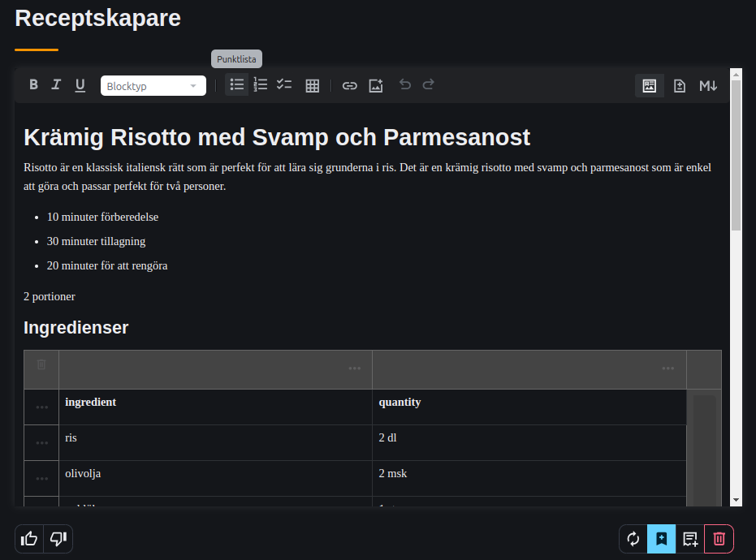Click the Punktlista bullet list icon
756x560 pixels.
coord(237,84)
